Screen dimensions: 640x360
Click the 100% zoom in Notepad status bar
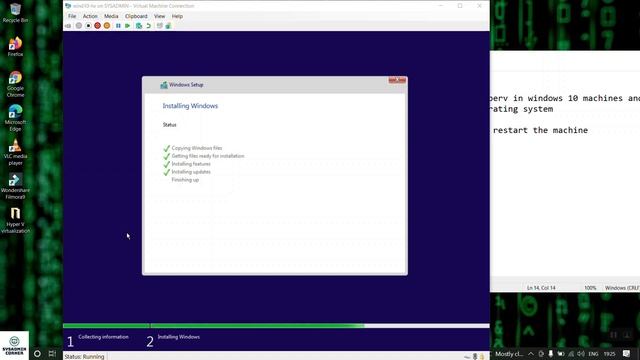pyautogui.click(x=590, y=288)
